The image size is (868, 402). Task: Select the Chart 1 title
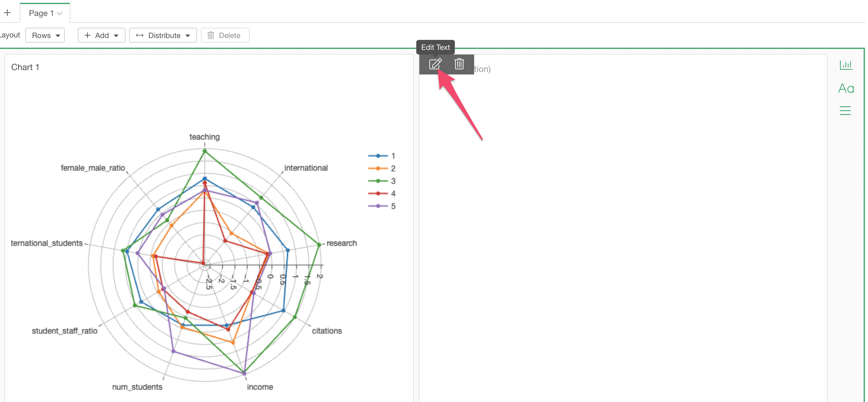[25, 67]
